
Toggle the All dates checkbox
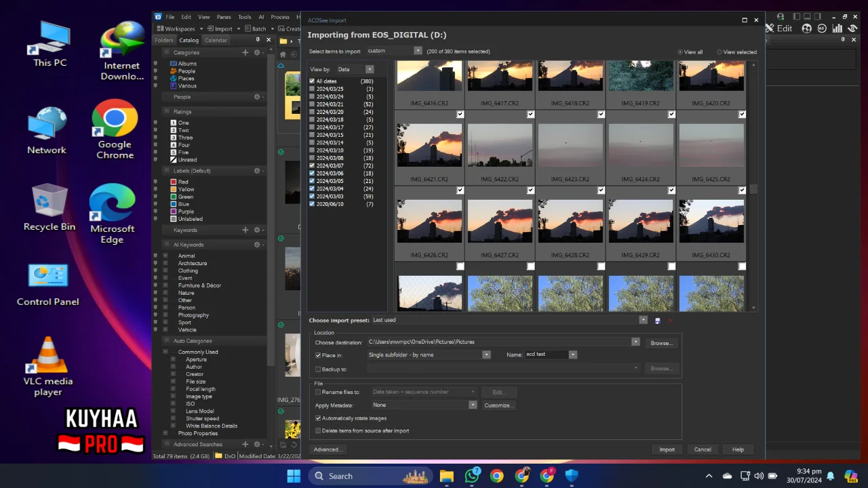[x=312, y=81]
